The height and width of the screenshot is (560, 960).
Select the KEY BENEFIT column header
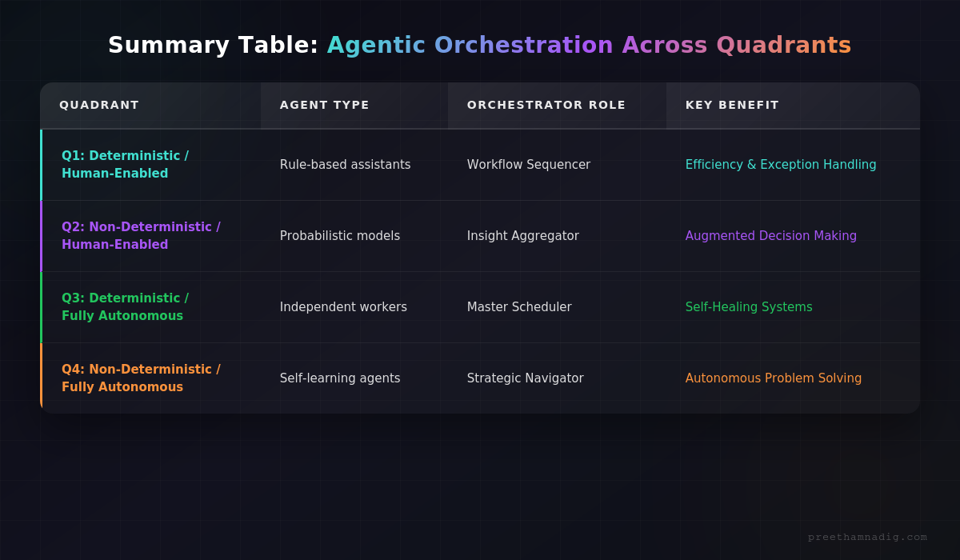[x=732, y=105]
